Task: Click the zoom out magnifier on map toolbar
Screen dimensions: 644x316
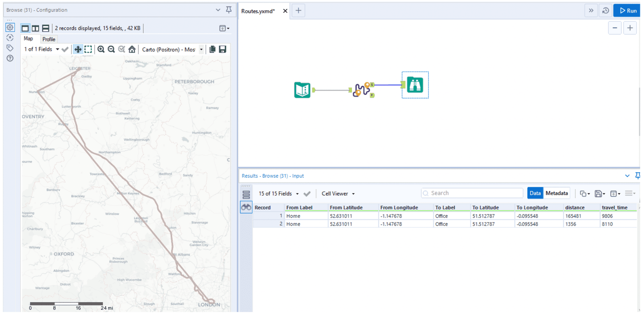Action: pyautogui.click(x=111, y=49)
